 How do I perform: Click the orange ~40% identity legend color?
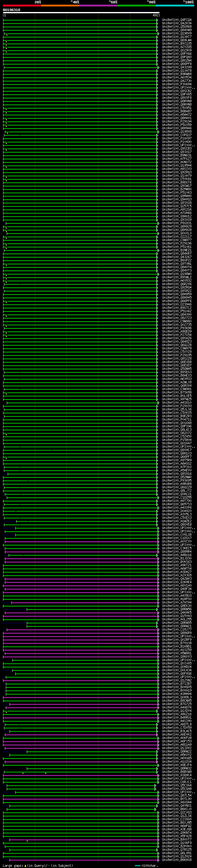(60, 6)
